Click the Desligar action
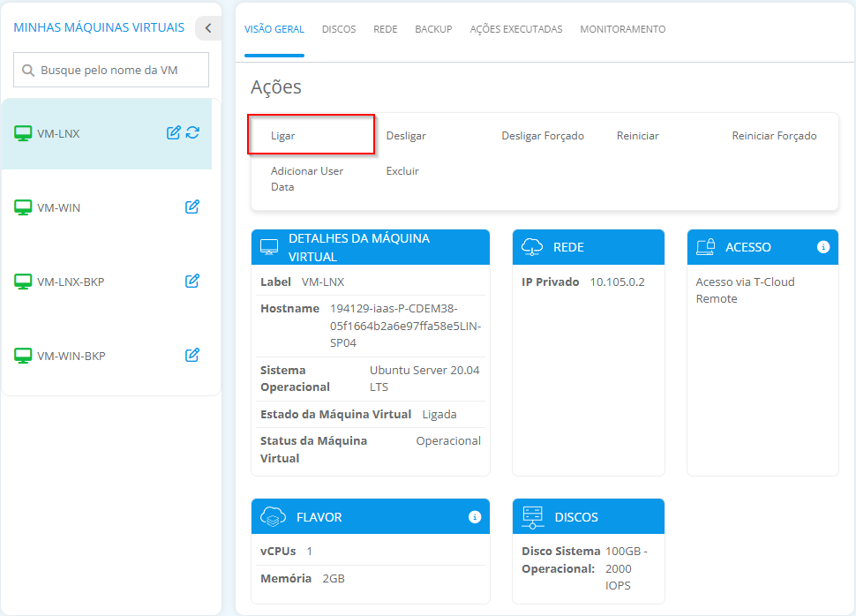 coord(406,135)
